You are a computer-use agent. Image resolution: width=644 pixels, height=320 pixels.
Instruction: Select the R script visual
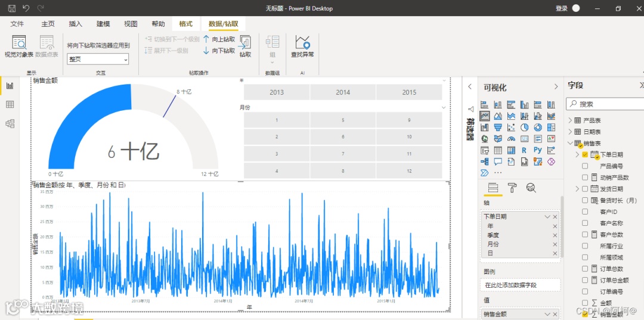(525, 150)
